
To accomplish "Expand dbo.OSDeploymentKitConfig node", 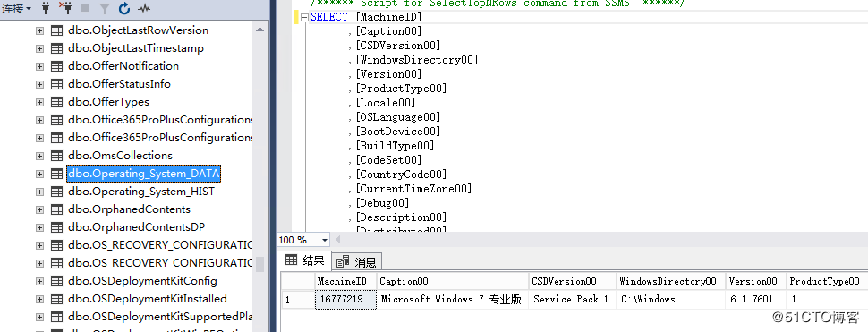I will click(x=39, y=281).
